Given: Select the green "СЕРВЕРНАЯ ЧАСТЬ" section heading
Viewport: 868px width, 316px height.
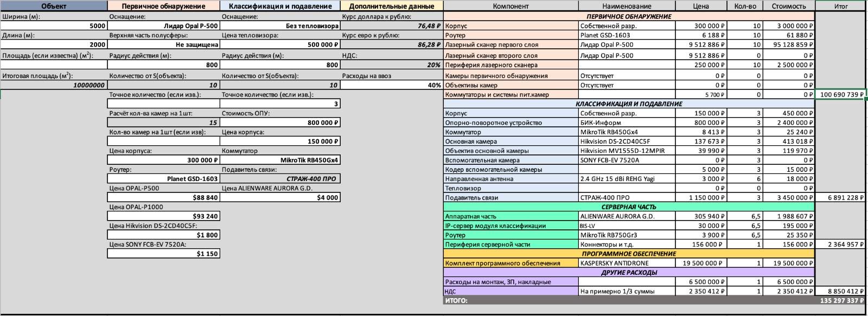Looking at the screenshot, I should [629, 207].
